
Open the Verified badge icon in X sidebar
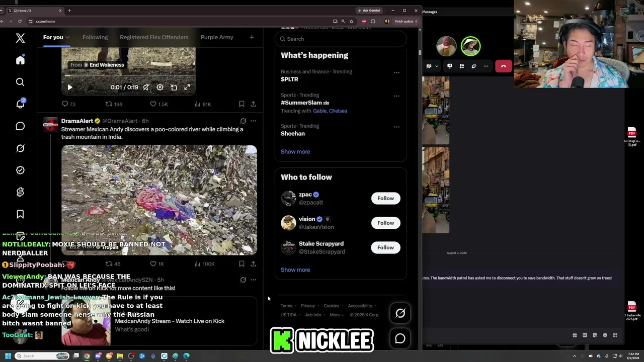[20, 170]
